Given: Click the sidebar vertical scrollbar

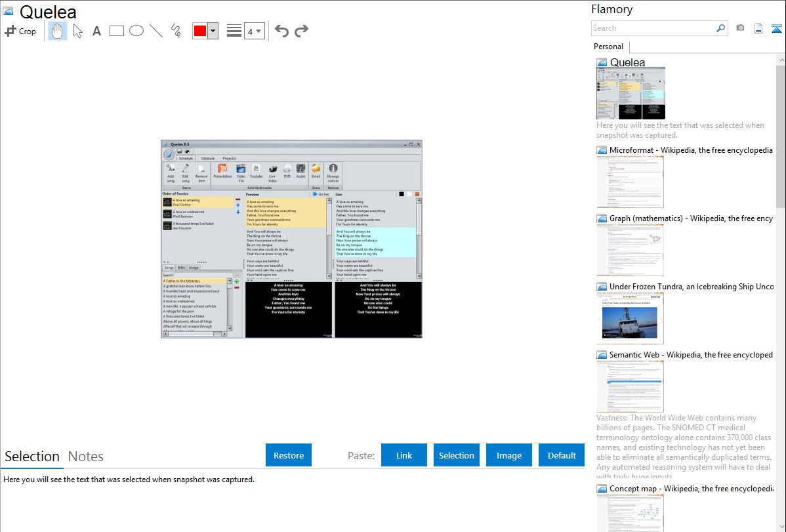Looking at the screenshot, I should click(781, 135).
